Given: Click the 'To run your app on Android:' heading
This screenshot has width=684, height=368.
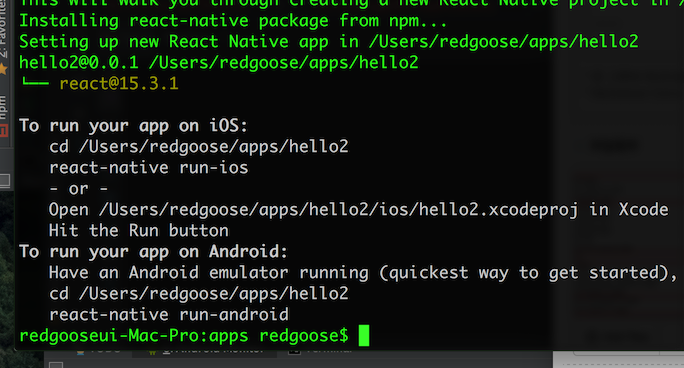Looking at the screenshot, I should pyautogui.click(x=154, y=252).
